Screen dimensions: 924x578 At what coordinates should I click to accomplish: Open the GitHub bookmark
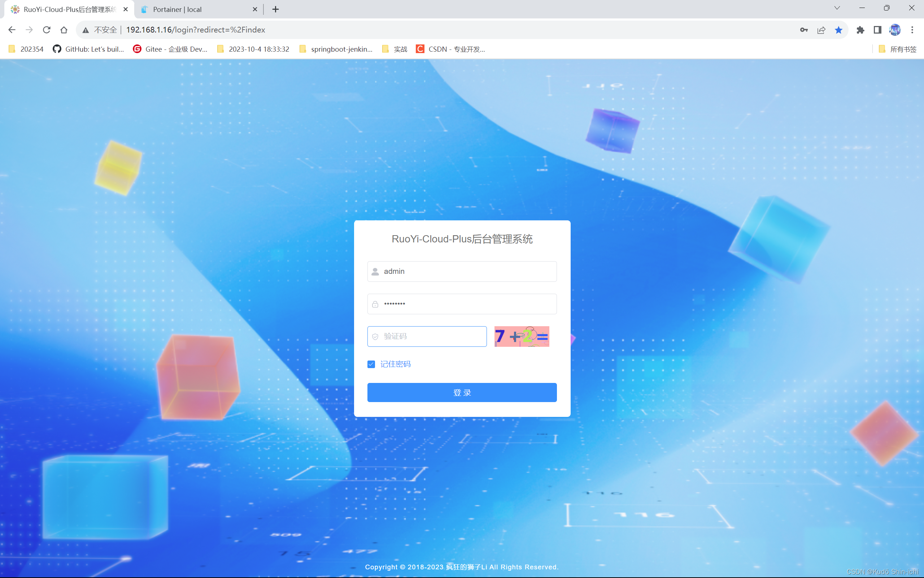pyautogui.click(x=88, y=49)
